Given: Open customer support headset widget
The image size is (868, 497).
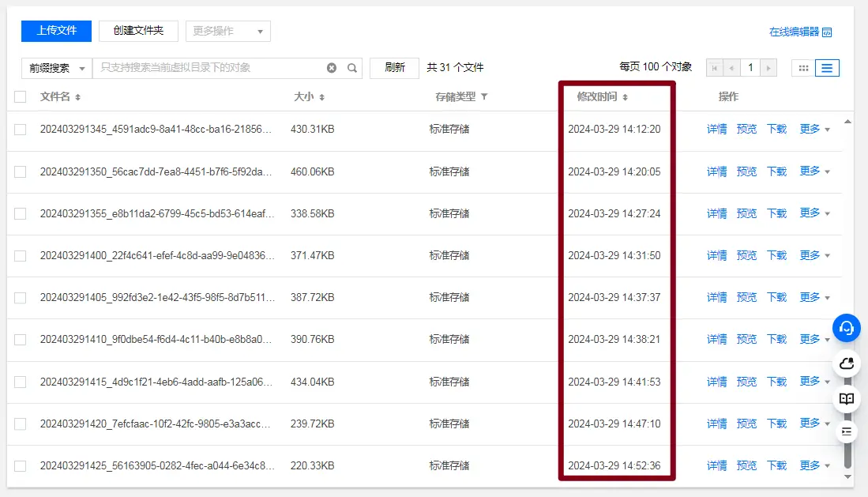Looking at the screenshot, I should tap(847, 328).
